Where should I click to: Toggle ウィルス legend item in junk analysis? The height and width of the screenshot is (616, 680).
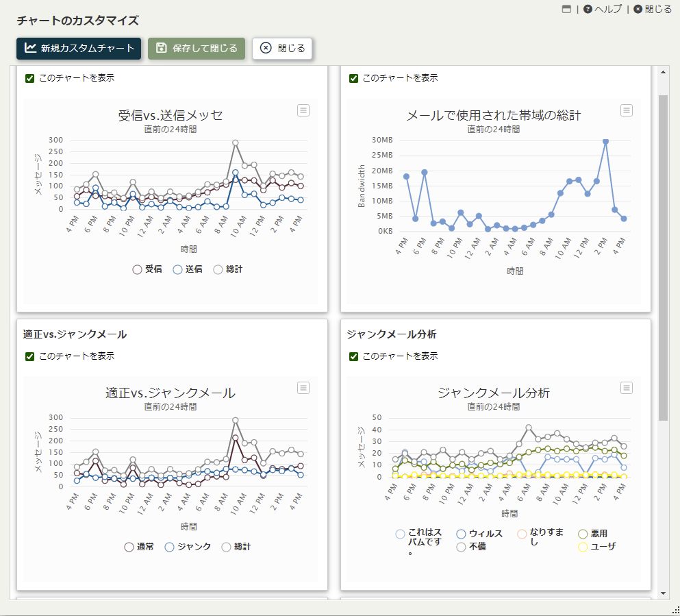pyautogui.click(x=479, y=534)
